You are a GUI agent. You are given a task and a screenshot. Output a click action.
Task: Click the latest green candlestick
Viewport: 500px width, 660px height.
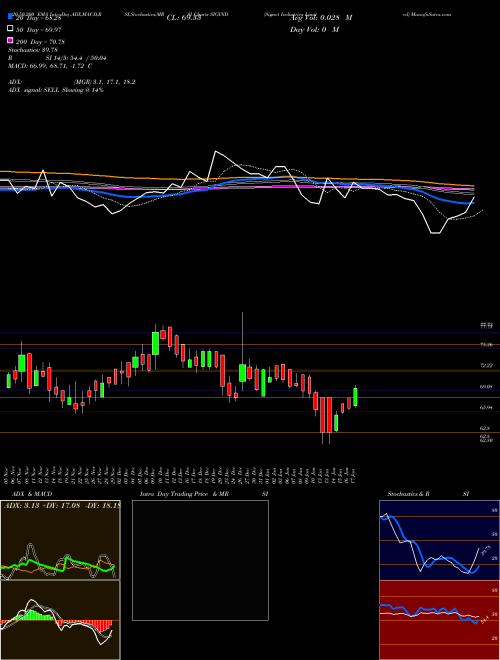point(355,397)
